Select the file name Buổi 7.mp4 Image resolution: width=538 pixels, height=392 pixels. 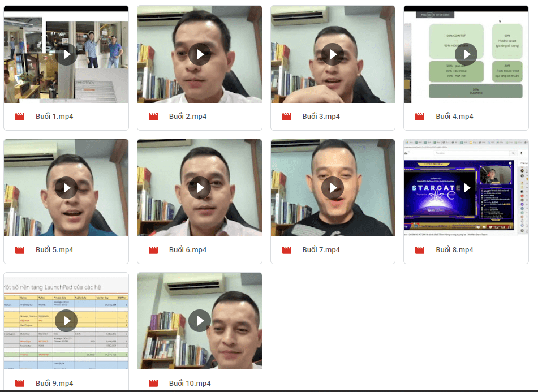(x=321, y=249)
